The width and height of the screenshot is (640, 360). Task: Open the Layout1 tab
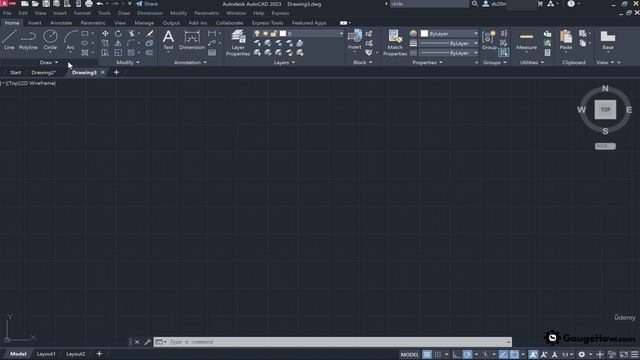[46, 354]
